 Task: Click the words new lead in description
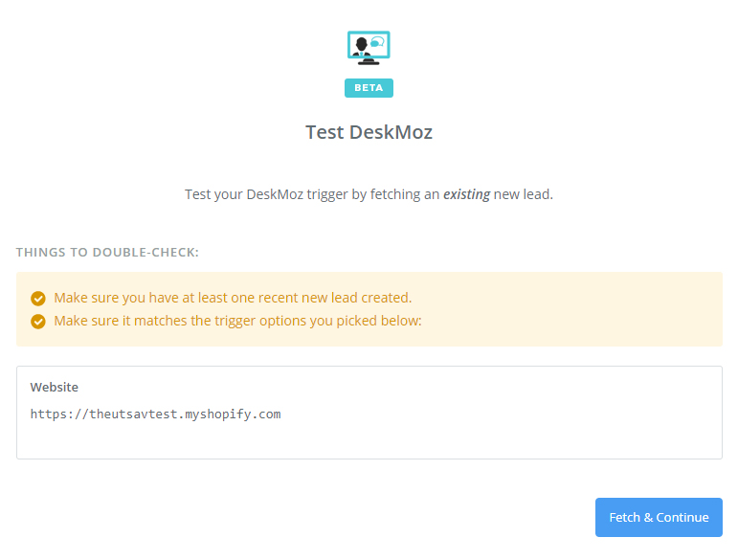[x=522, y=194]
